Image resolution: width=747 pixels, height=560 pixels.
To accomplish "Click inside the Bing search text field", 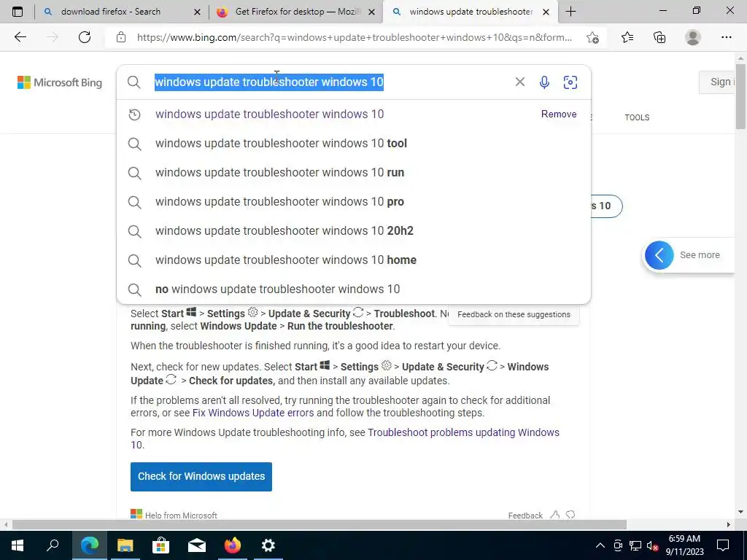I will tap(329, 82).
